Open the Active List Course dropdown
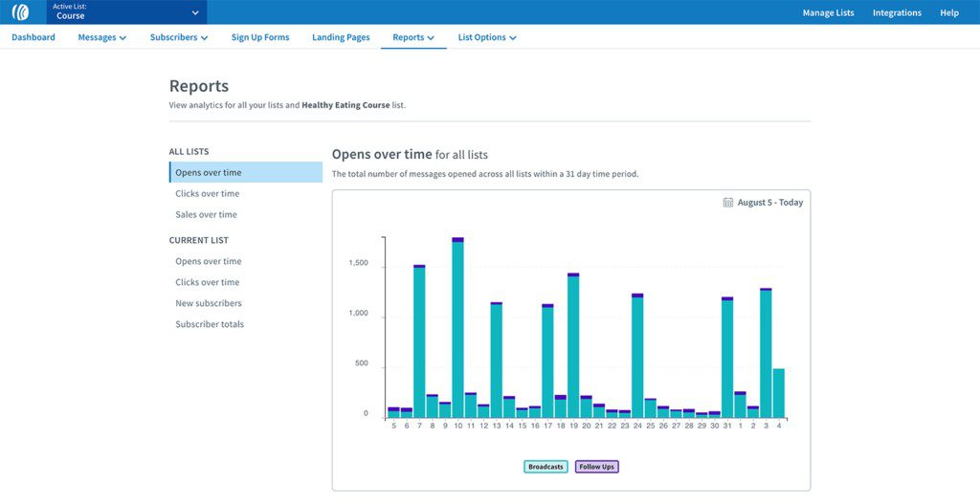 tap(126, 12)
